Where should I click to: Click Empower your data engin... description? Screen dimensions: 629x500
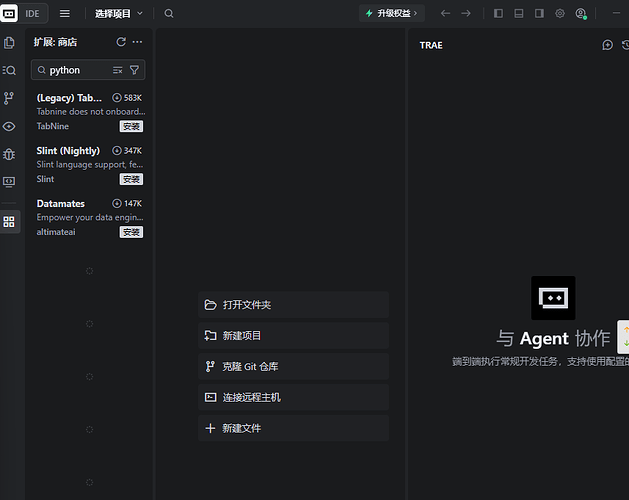[x=90, y=217]
